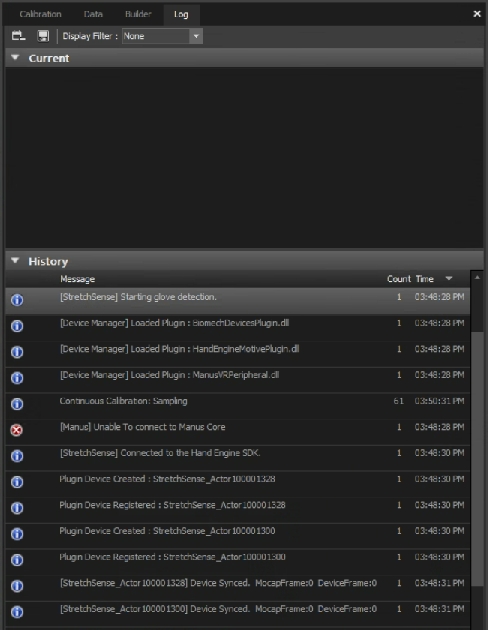This screenshot has width=489, height=630.
Task: Click the scrollbar up arrow
Action: (477, 277)
